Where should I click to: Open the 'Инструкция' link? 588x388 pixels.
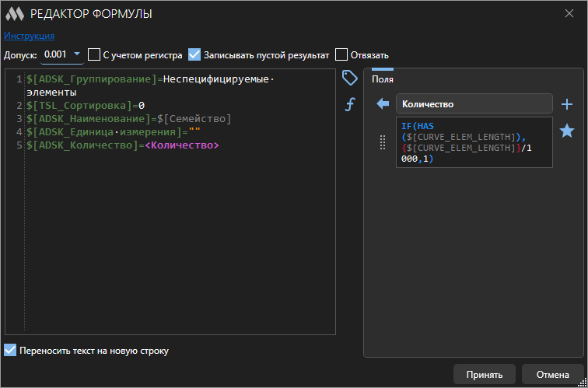click(x=29, y=36)
